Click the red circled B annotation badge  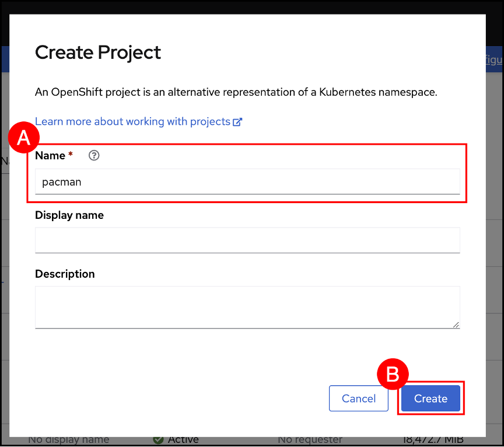(393, 375)
